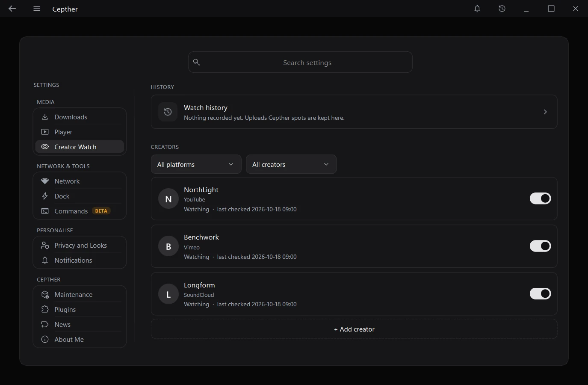This screenshot has width=588, height=385.
Task: Open the history clock icon in title bar
Action: (502, 9)
